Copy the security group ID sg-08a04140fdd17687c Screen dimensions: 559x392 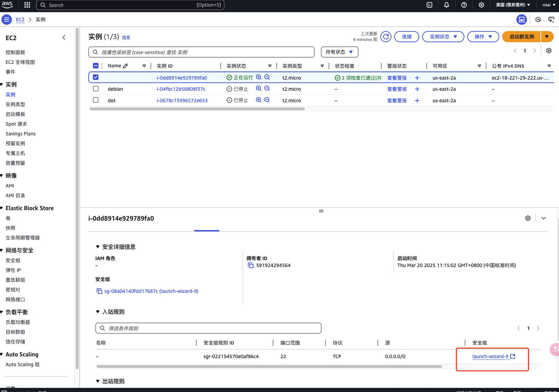(100, 291)
